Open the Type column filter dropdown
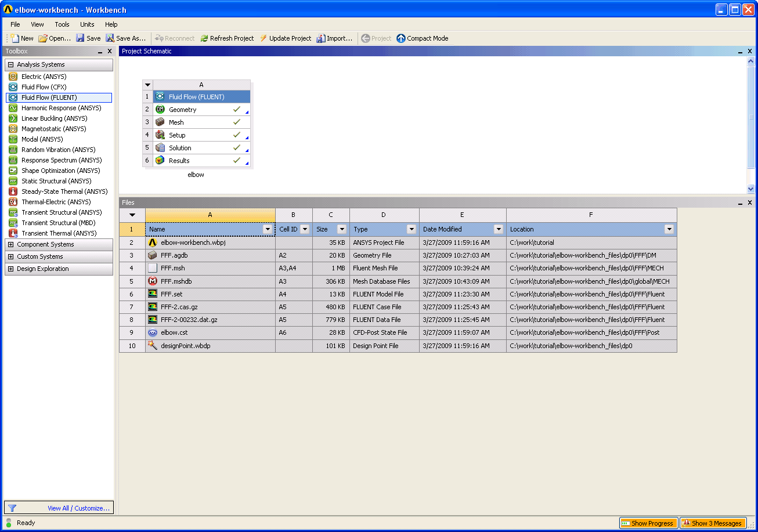Screen dimensions: 758x532 [412, 229]
